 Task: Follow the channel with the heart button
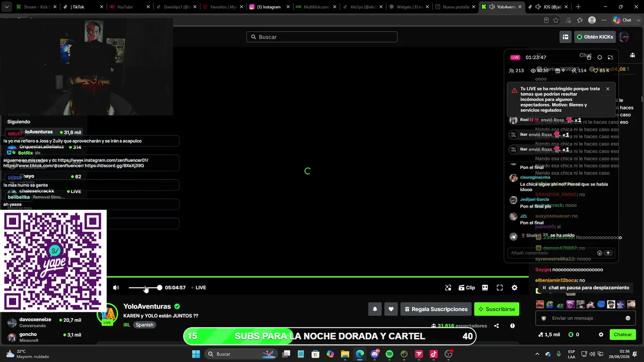pos(391,309)
